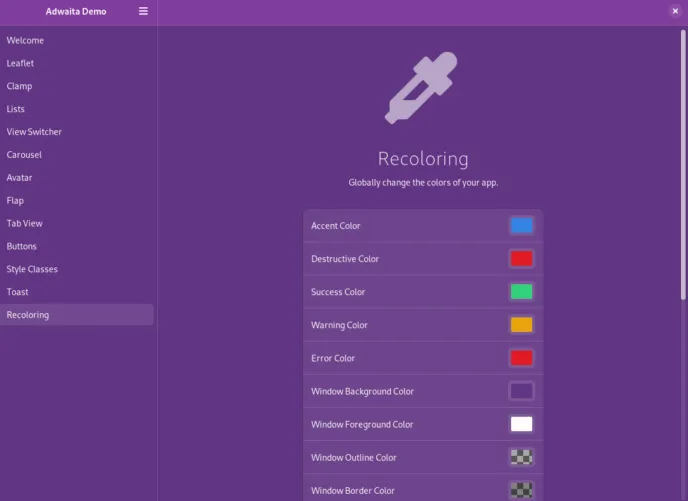Open the Welcome page in sidebar

pos(25,40)
